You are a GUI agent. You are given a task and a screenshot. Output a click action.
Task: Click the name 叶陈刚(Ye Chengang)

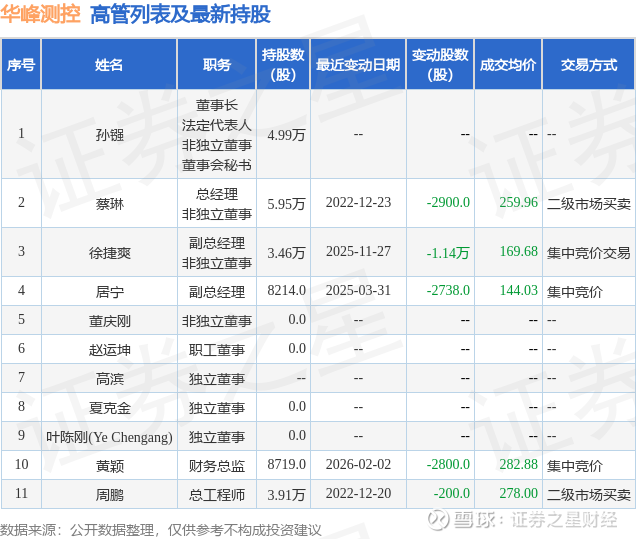tap(109, 437)
